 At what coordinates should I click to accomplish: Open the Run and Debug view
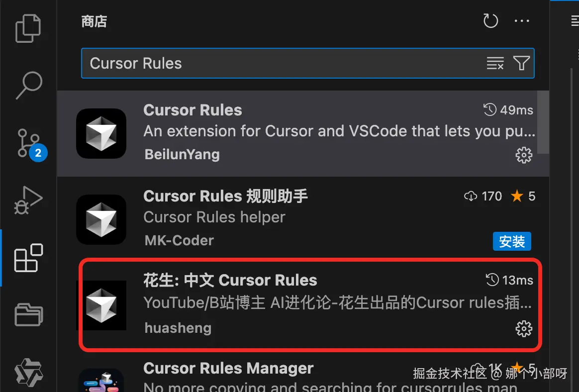click(x=28, y=200)
